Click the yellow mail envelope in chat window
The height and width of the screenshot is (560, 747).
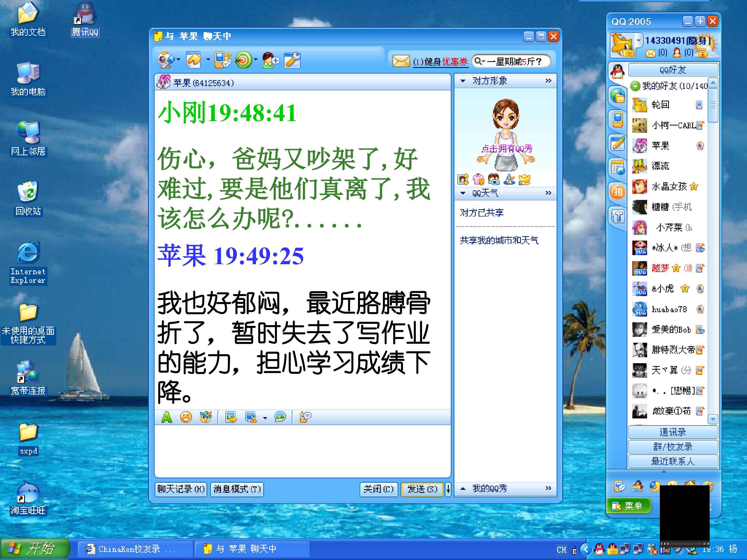[x=401, y=61]
